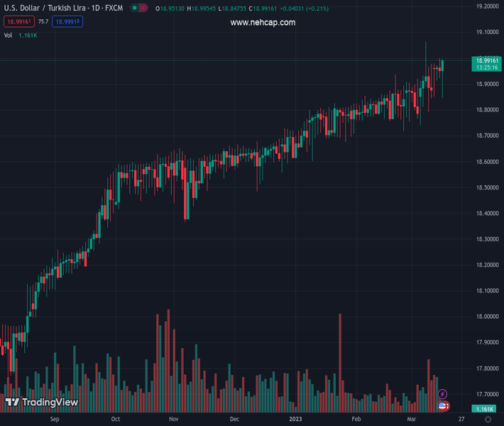Viewport: 504px width, 426px height.
Task: Click the green market status dot
Action: (133, 9)
